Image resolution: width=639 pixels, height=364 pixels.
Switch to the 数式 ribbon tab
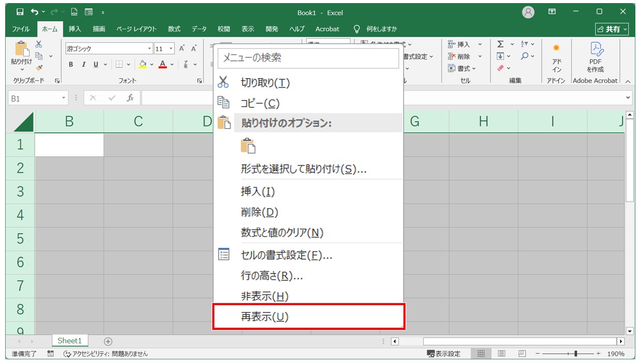coord(174,29)
